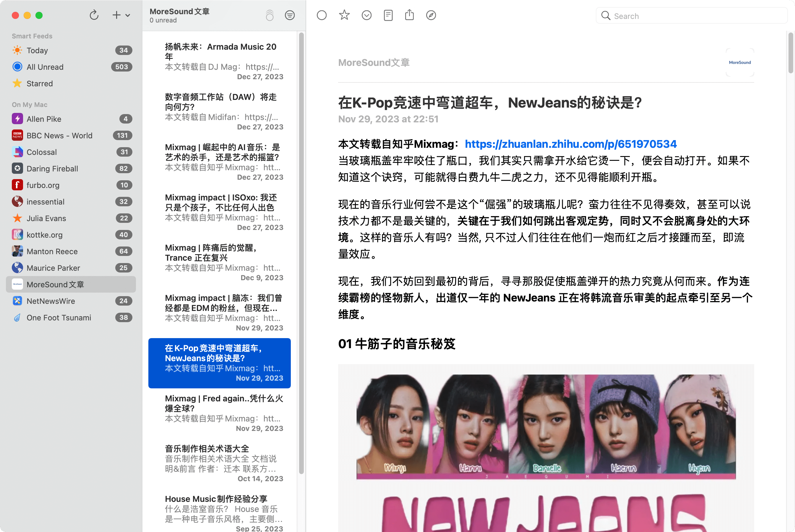795x532 pixels.
Task: Expand the add feed dropdown chevron
Action: point(128,16)
